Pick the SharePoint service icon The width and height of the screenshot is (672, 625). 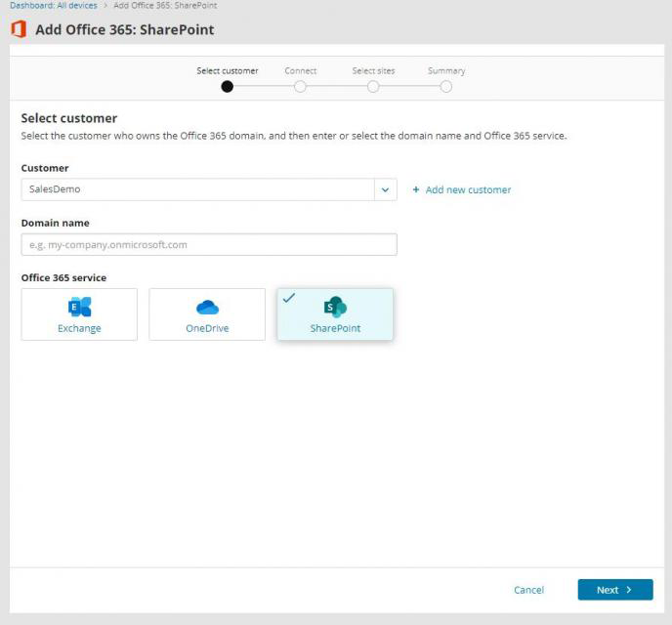[335, 308]
